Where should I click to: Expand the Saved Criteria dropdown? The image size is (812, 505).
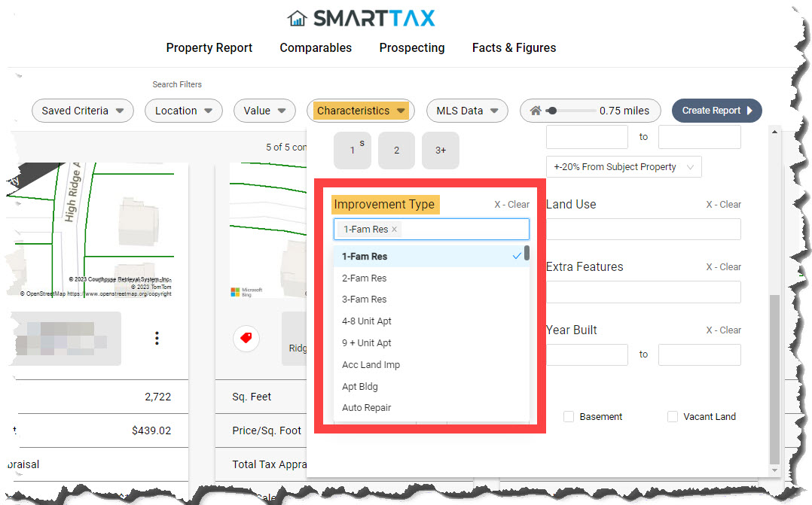pos(83,111)
